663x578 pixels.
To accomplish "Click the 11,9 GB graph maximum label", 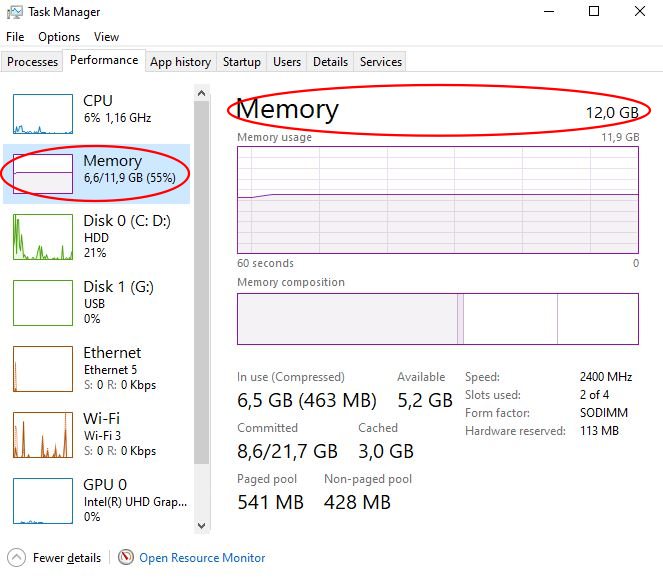I will 620,137.
